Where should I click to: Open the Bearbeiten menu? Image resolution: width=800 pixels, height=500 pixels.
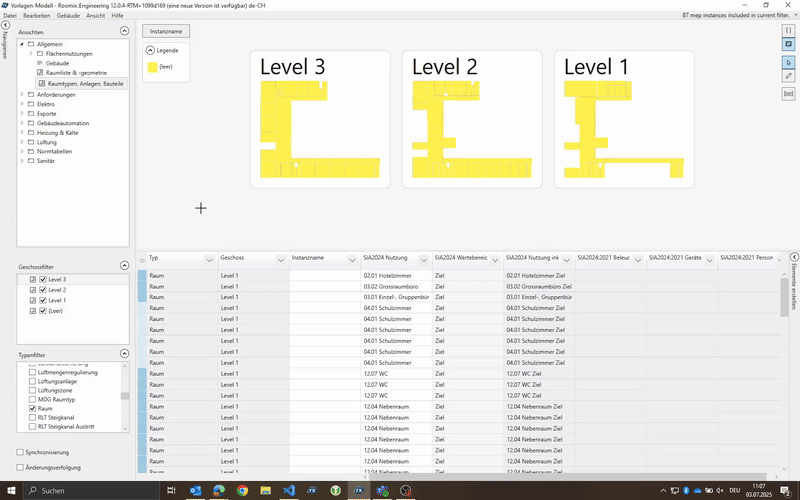37,16
